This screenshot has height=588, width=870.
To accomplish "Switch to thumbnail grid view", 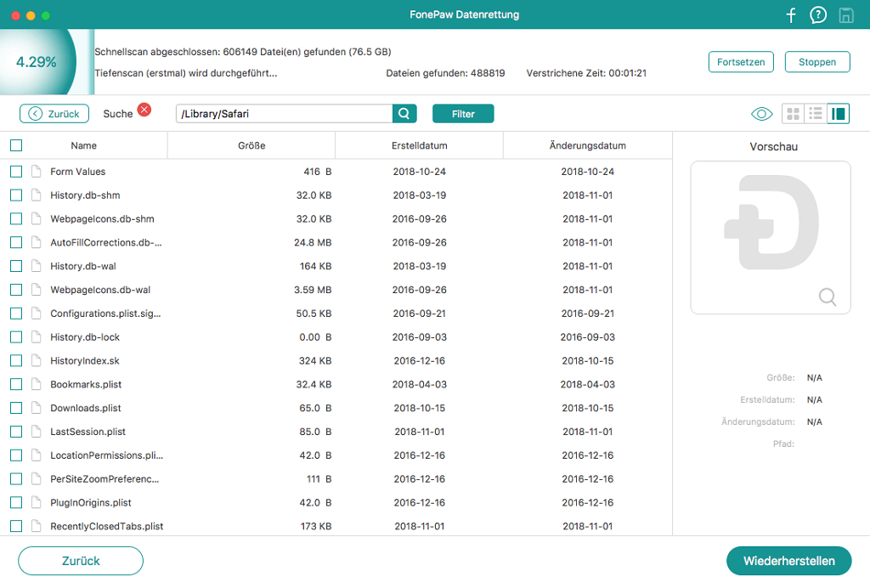I will click(x=794, y=114).
